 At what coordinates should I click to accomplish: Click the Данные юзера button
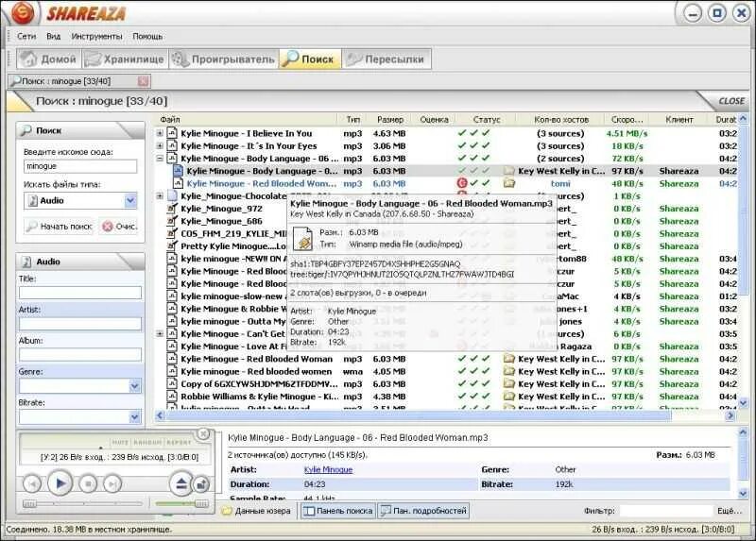(x=257, y=511)
